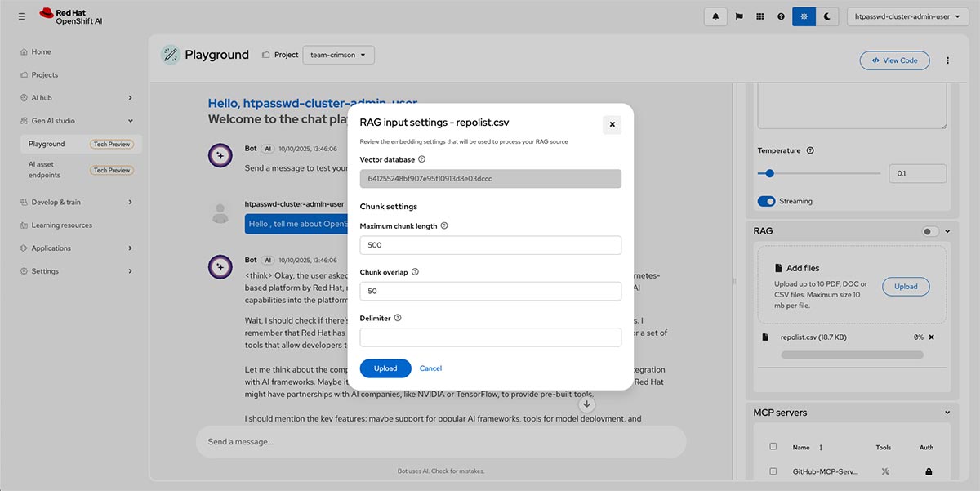Viewport: 980px width, 491px height.
Task: Go to Projects in sidebar
Action: point(45,74)
